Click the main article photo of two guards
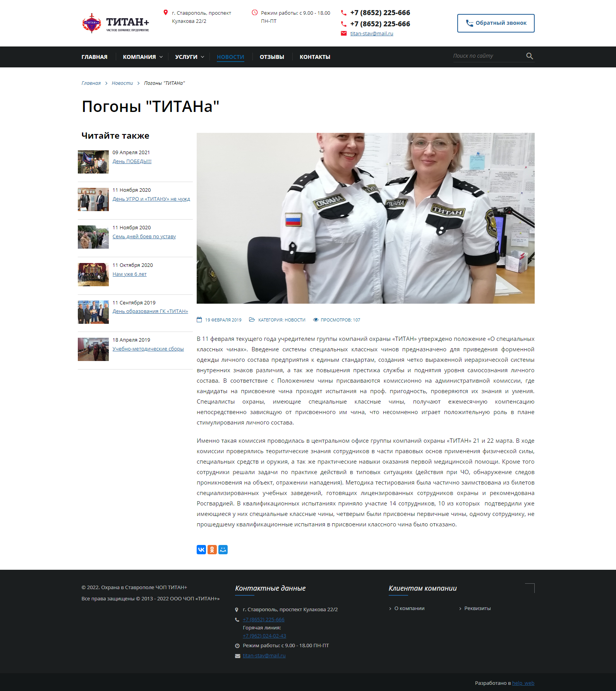 (x=365, y=218)
